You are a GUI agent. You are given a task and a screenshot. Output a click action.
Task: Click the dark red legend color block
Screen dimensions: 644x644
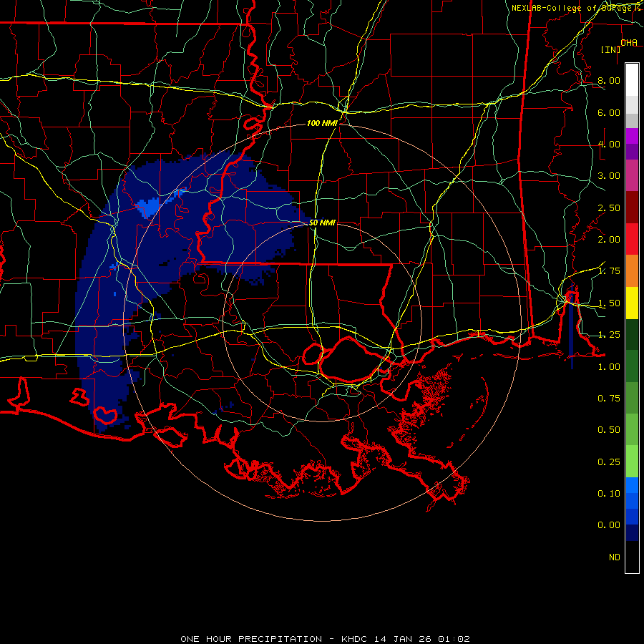coord(632,208)
